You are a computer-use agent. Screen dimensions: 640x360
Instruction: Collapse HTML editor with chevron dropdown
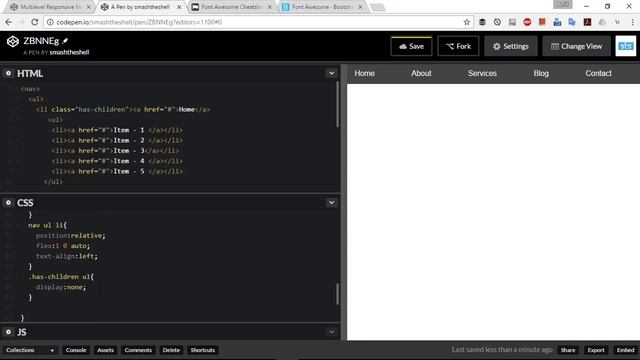[331, 73]
